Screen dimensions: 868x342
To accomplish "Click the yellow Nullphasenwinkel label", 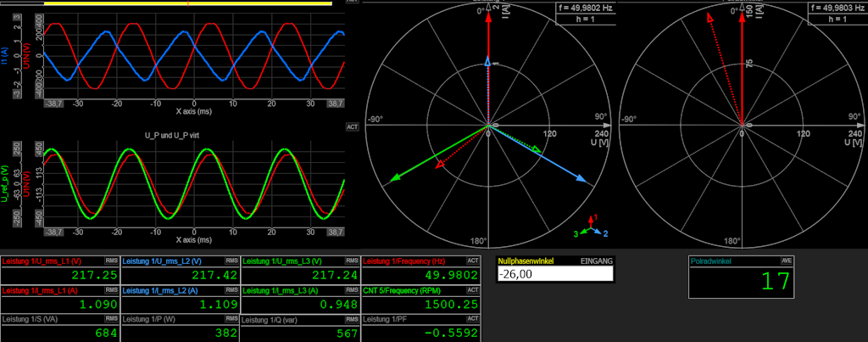I will pos(526,260).
